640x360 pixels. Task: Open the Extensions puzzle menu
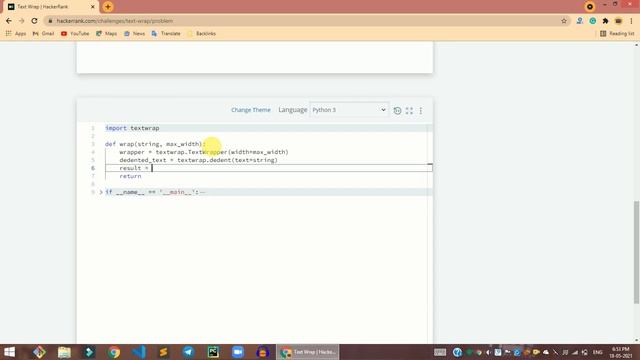pyautogui.click(x=605, y=21)
